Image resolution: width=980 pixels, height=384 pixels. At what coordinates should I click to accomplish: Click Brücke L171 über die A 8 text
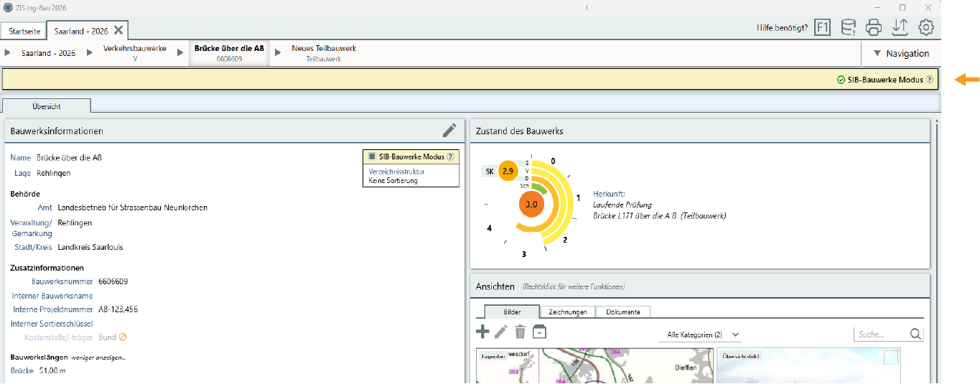(660, 215)
